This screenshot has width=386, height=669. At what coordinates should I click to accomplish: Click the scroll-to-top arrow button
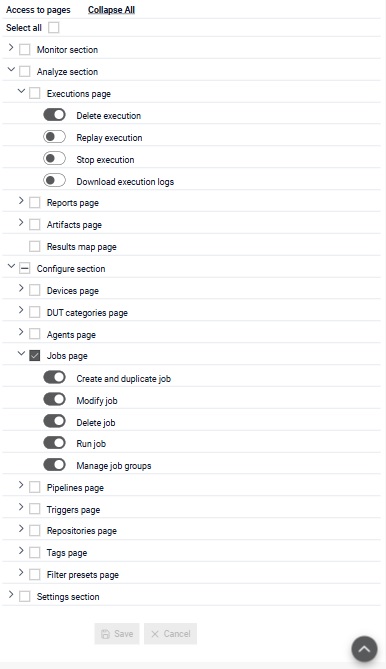[x=364, y=649]
